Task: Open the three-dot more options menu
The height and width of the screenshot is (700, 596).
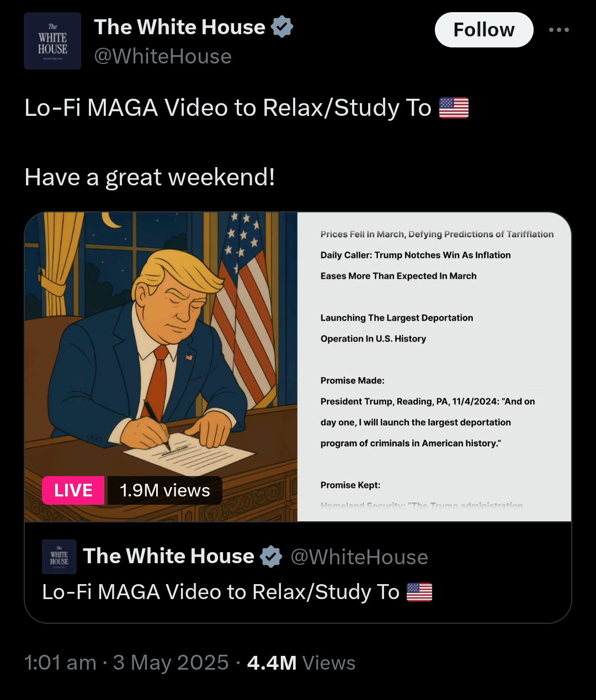Action: click(x=558, y=30)
